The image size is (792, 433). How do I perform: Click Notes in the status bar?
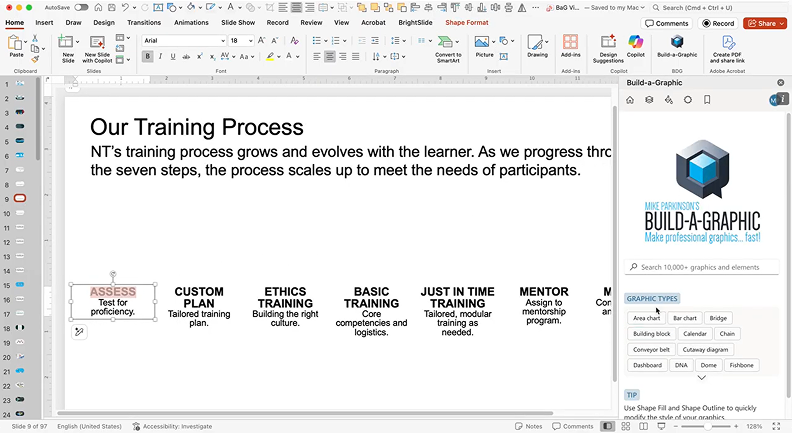(528, 426)
